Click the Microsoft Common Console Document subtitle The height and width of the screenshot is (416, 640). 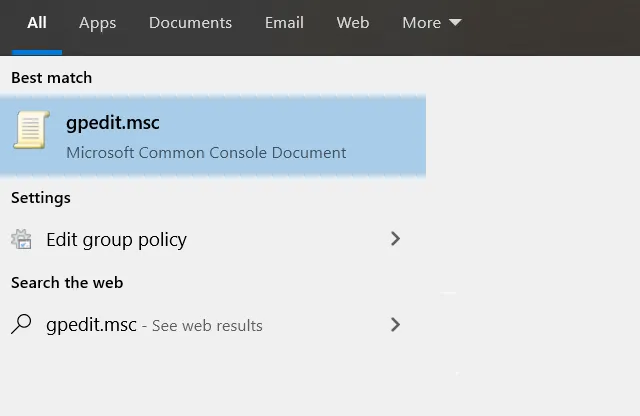click(x=206, y=153)
